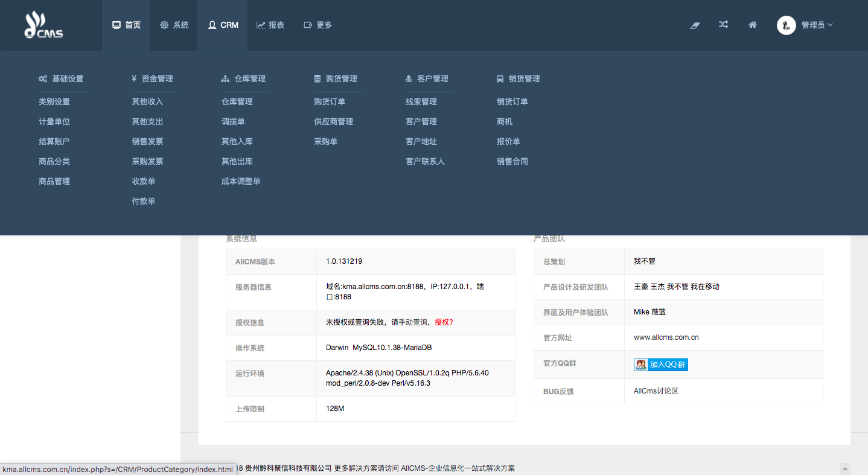Click the administrator avatar picture
This screenshot has height=475, width=868.
[x=786, y=25]
